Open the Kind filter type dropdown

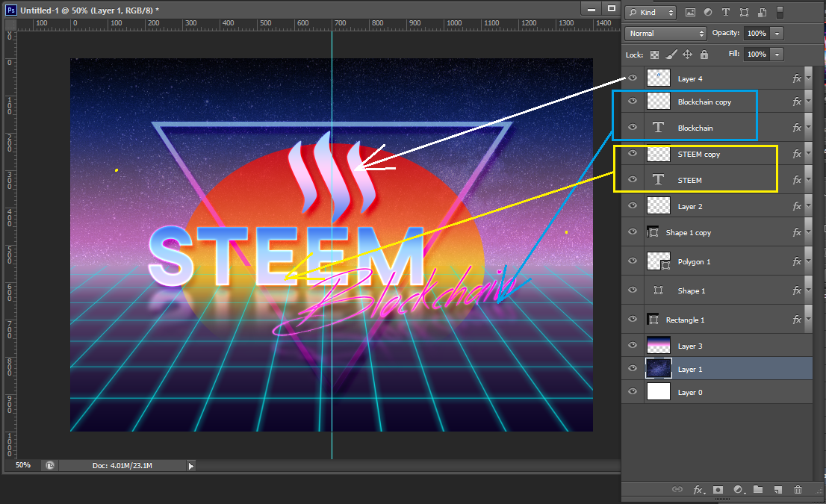pos(650,13)
